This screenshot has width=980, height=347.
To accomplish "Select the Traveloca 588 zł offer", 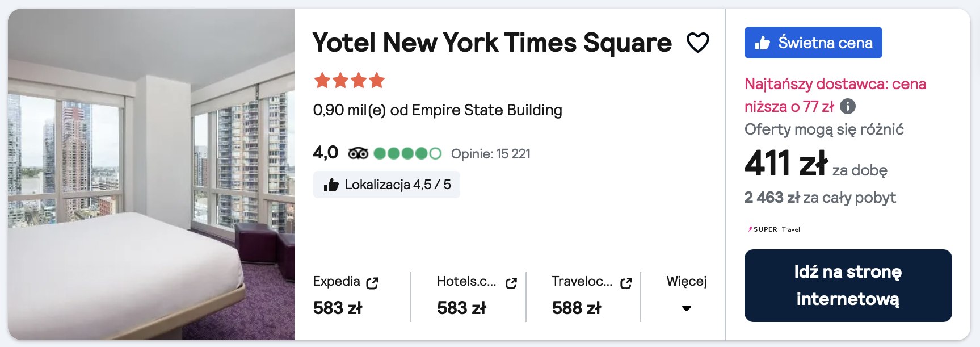I will [x=577, y=308].
